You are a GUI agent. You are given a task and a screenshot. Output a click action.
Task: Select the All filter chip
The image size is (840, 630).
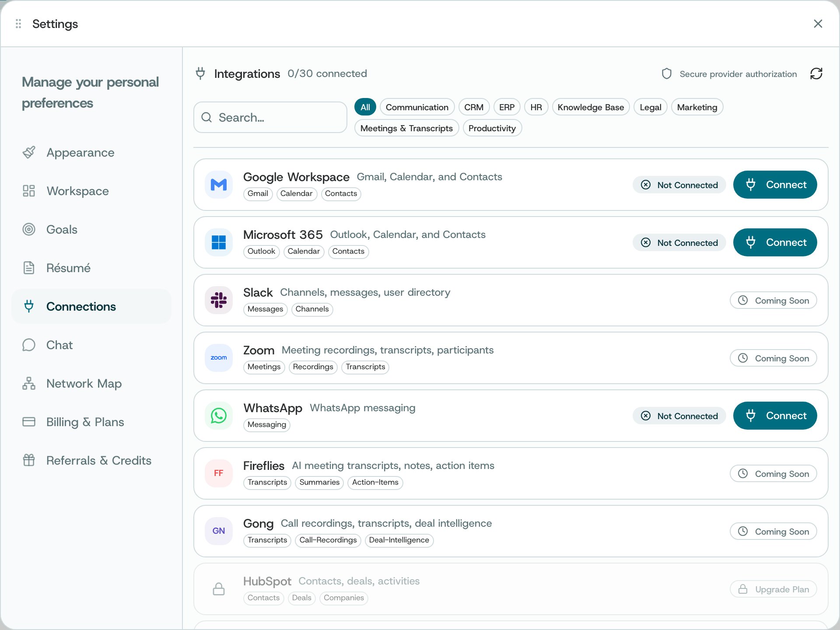[x=365, y=107]
